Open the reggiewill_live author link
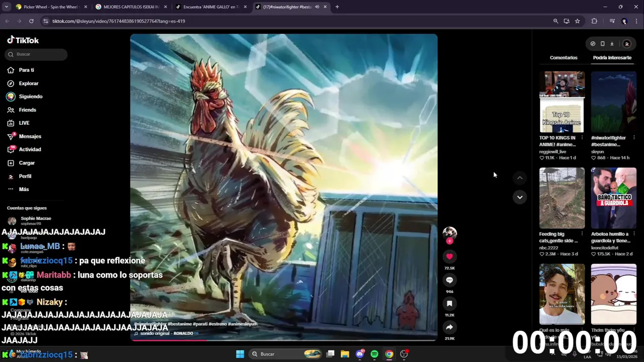644x362 pixels. click(552, 151)
